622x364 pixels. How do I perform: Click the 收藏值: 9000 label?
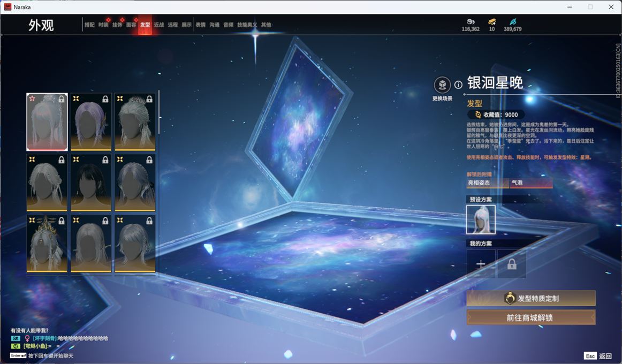pyautogui.click(x=500, y=115)
